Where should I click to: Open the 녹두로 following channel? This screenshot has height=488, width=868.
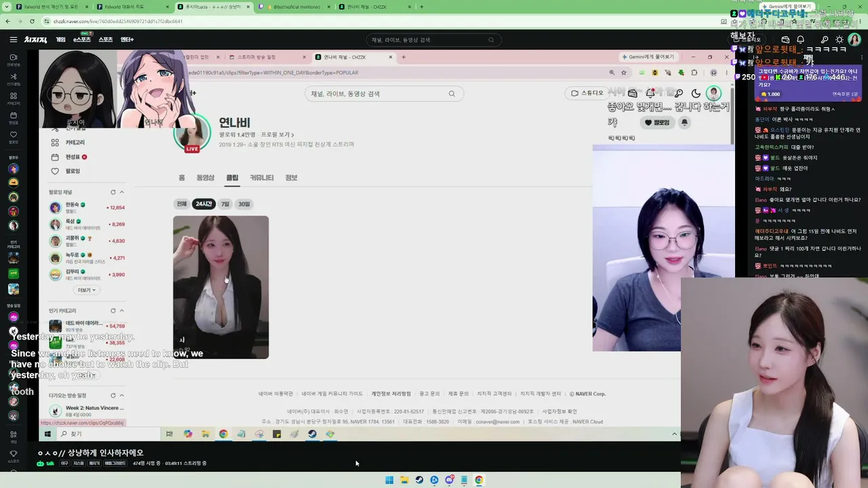(x=87, y=258)
